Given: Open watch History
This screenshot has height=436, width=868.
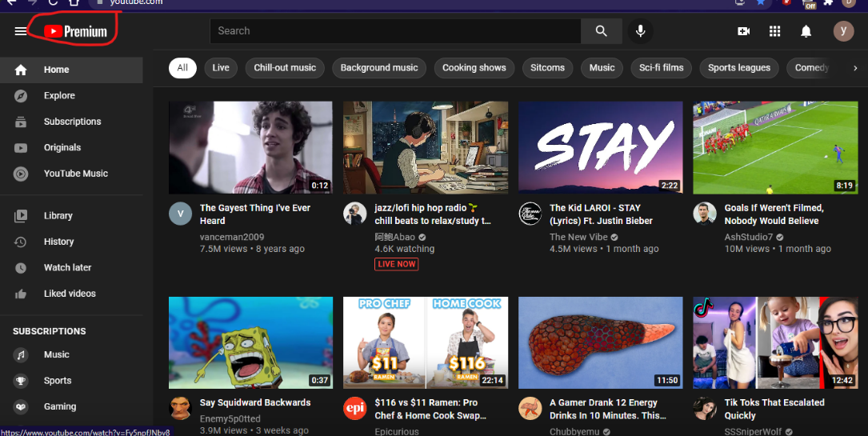Looking at the screenshot, I should click(x=71, y=242).
